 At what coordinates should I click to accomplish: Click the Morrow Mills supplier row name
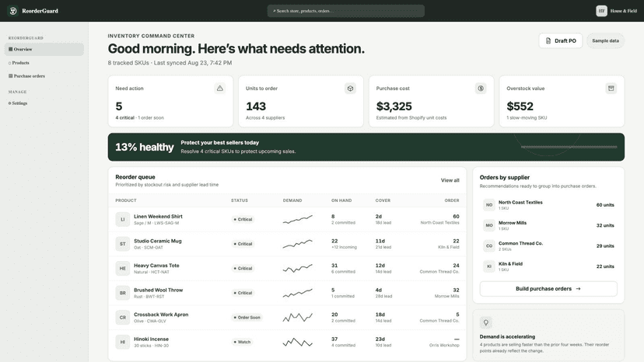pos(513,223)
